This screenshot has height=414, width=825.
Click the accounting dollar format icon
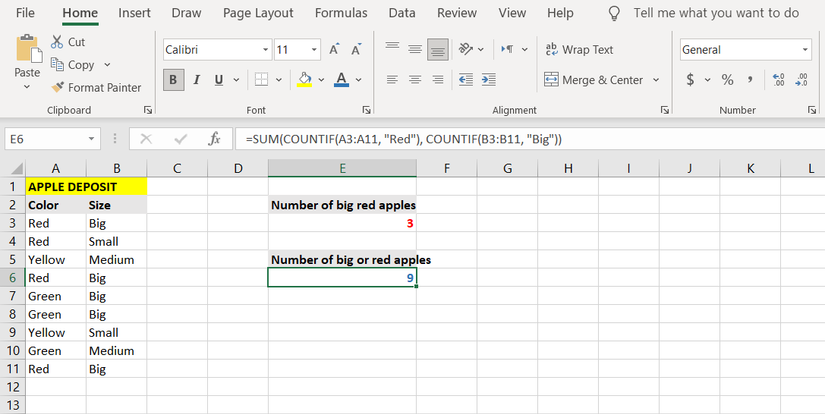pyautogui.click(x=690, y=79)
